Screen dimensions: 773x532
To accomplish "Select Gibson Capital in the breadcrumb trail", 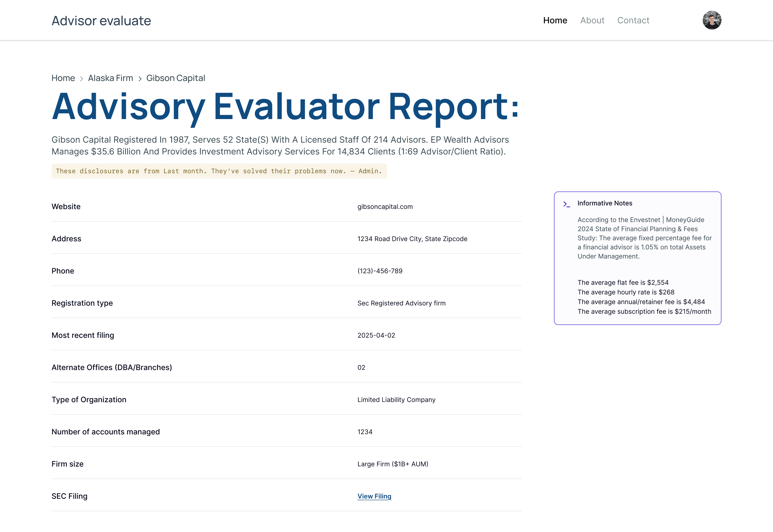I will [176, 78].
